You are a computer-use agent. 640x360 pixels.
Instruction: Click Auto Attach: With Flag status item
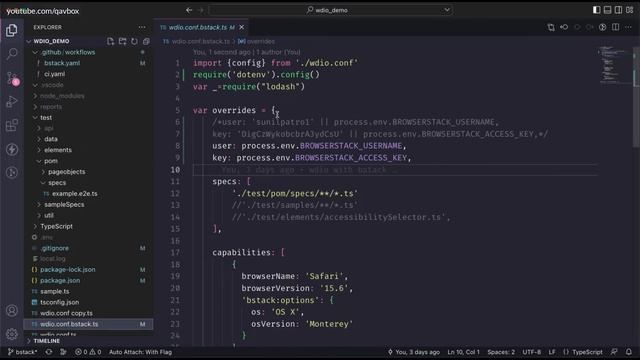(140, 352)
